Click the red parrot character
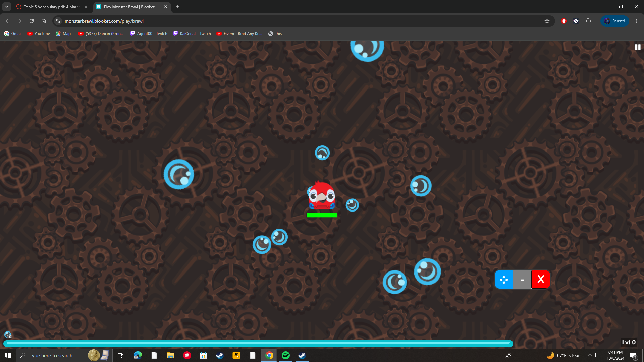 322,196
